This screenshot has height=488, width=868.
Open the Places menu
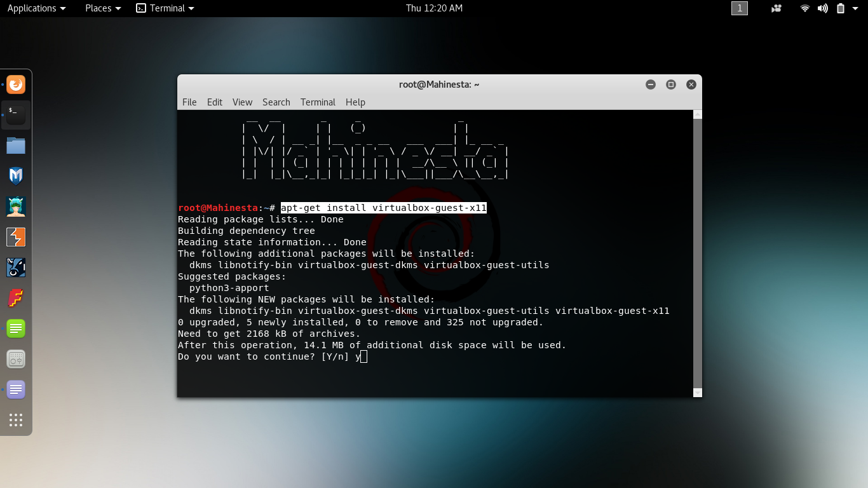pos(103,8)
